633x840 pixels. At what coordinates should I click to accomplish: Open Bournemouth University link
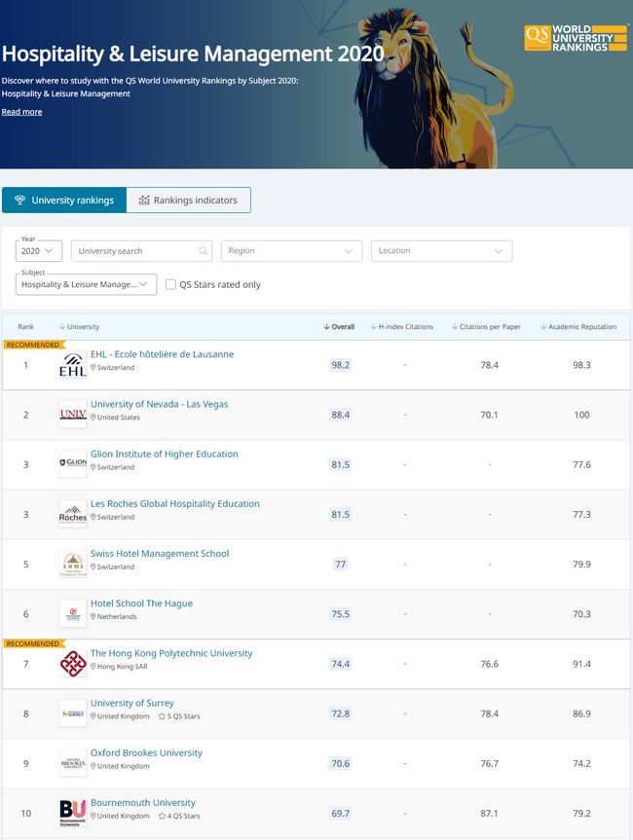pyautogui.click(x=143, y=802)
